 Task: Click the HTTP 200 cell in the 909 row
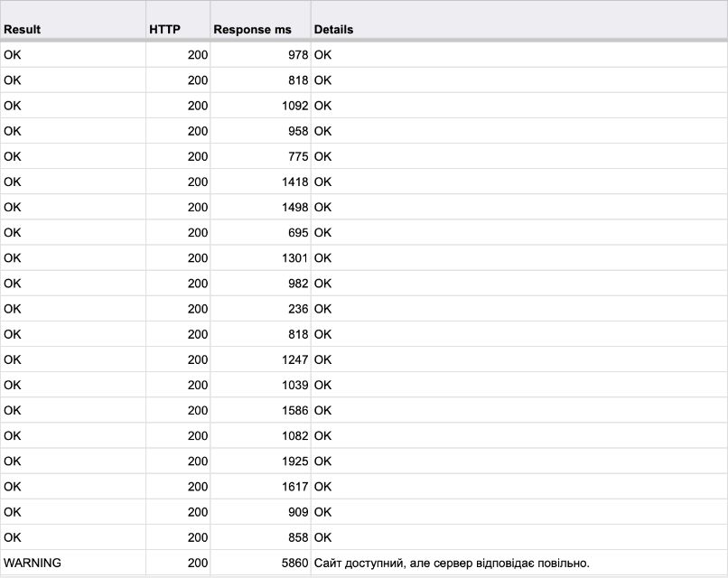[x=178, y=511]
